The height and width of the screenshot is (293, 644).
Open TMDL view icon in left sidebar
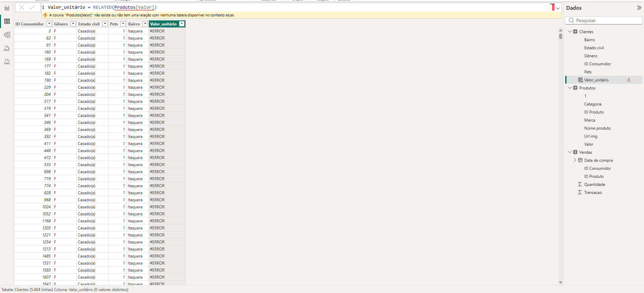click(x=7, y=62)
